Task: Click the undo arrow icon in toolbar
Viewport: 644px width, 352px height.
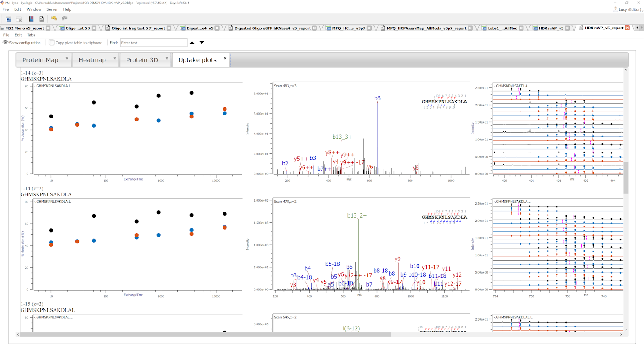Action: (54, 19)
